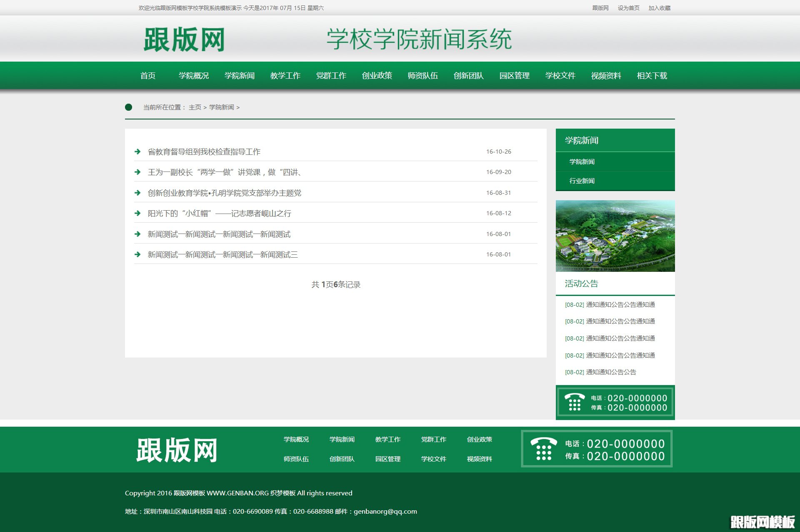This screenshot has width=800, height=532.
Task: Click 加入收藏 at the top right
Action: pos(660,8)
